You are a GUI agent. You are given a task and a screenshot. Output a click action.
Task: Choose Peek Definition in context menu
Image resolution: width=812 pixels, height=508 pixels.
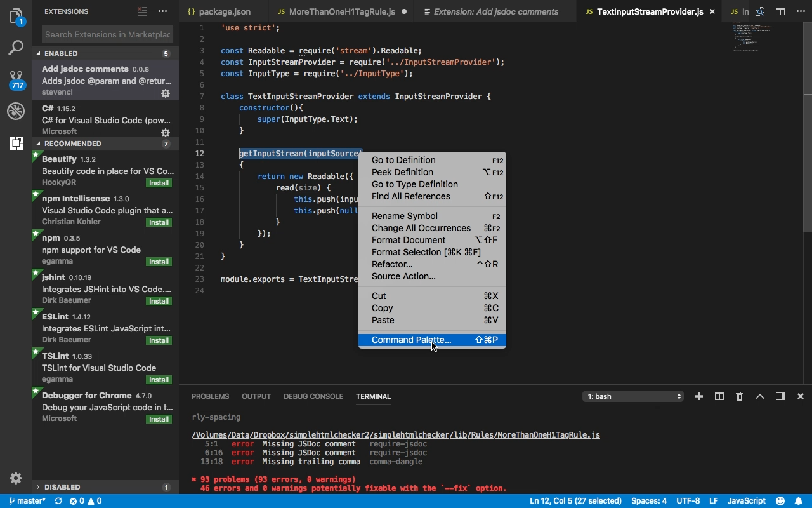pos(432,172)
